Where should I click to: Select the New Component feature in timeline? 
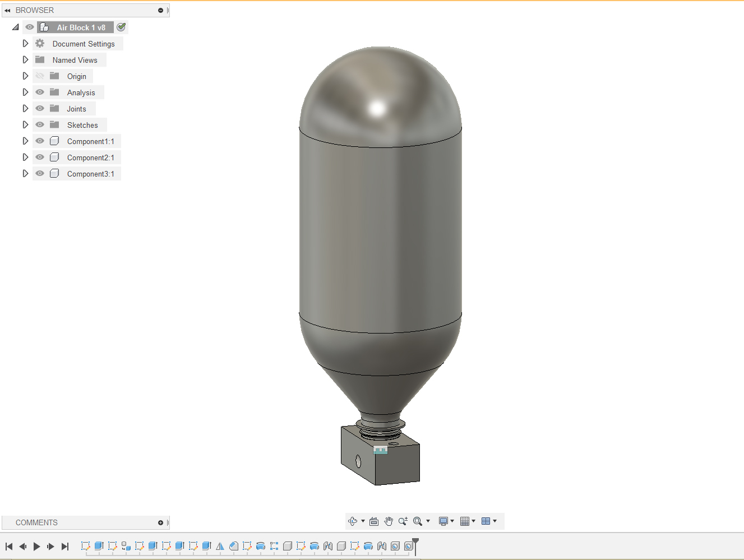(x=126, y=546)
